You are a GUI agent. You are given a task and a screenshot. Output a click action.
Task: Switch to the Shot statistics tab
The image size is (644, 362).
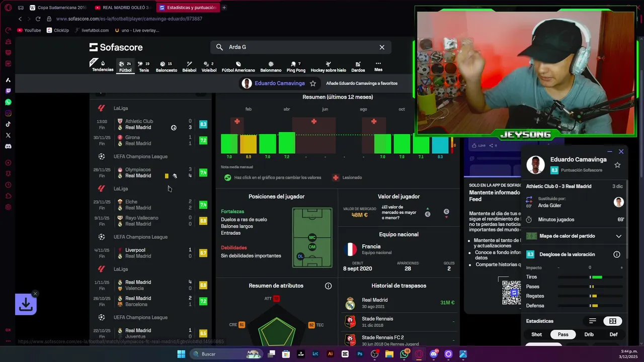(537, 334)
